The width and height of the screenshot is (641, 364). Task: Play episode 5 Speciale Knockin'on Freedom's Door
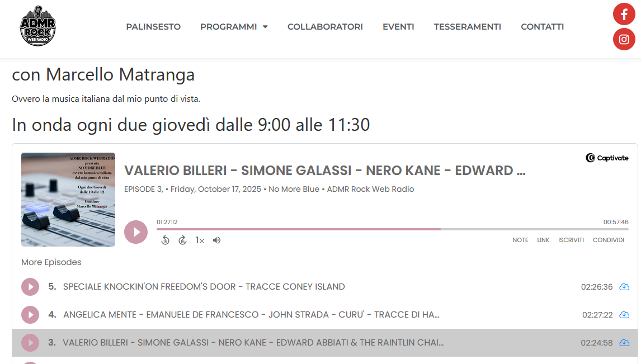pos(30,287)
